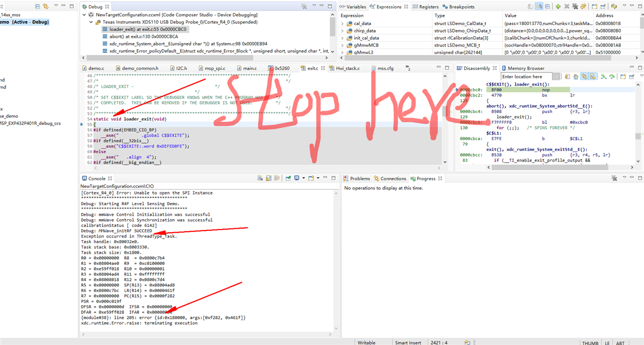644x345 pixels.
Task: Close the exit.c editor tab
Action: pyautogui.click(x=323, y=68)
